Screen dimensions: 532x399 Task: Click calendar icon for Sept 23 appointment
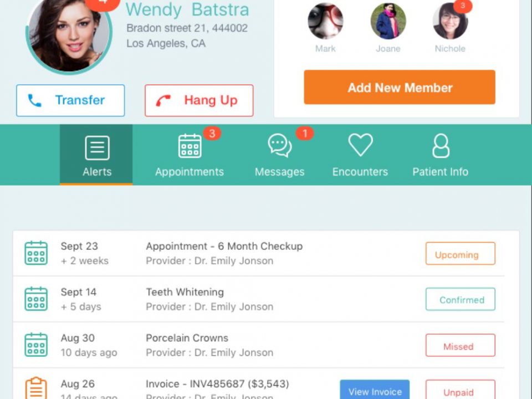(36, 253)
